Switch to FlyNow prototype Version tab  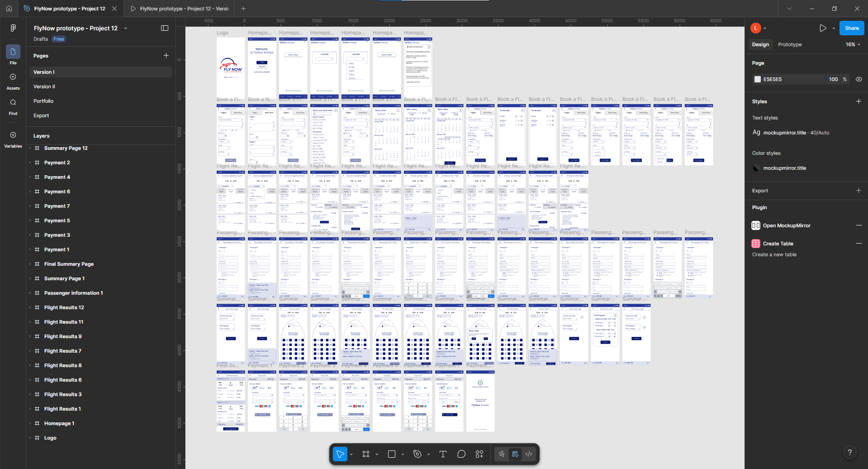pos(180,9)
